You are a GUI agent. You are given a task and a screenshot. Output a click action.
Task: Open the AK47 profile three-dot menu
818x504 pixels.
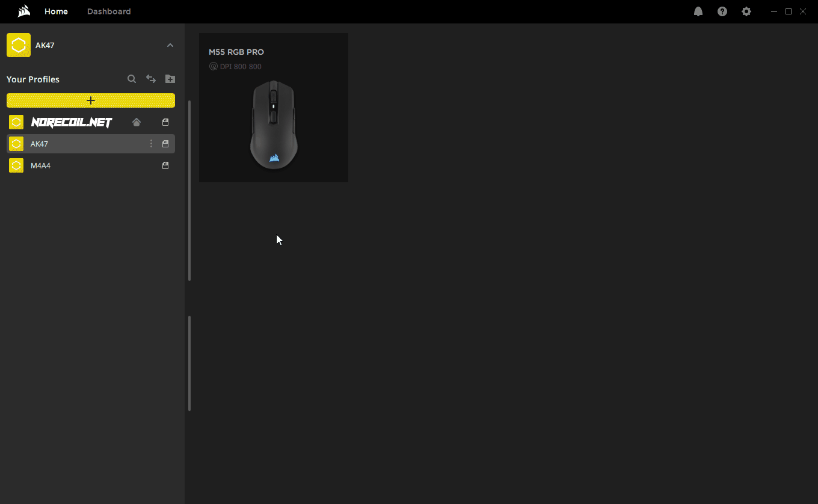point(151,144)
